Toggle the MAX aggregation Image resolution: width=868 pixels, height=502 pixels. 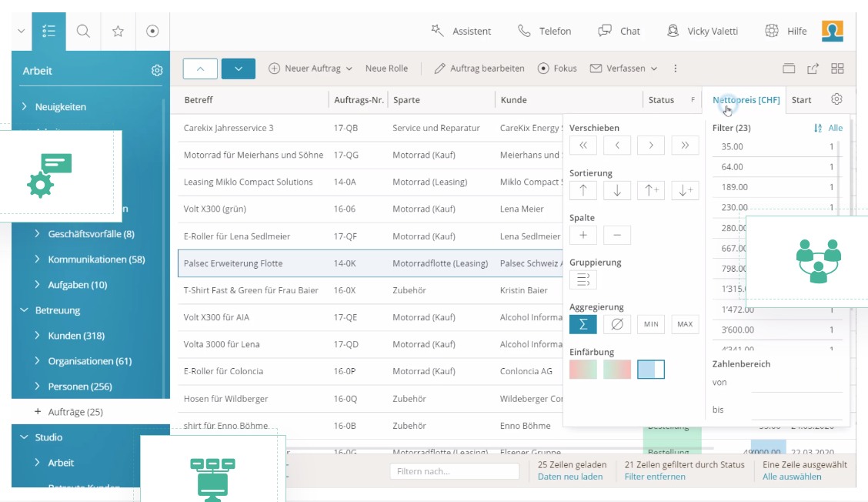tap(684, 324)
